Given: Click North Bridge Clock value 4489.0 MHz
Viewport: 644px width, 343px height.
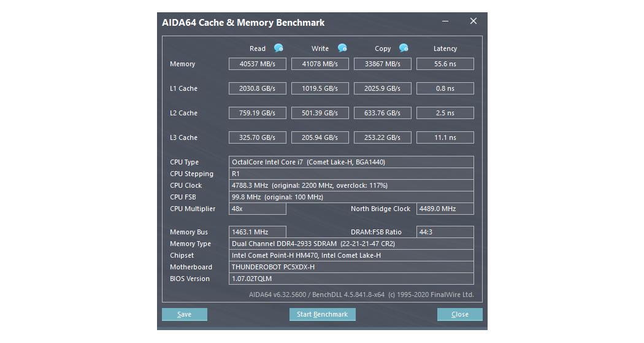Looking at the screenshot, I should (x=445, y=209).
